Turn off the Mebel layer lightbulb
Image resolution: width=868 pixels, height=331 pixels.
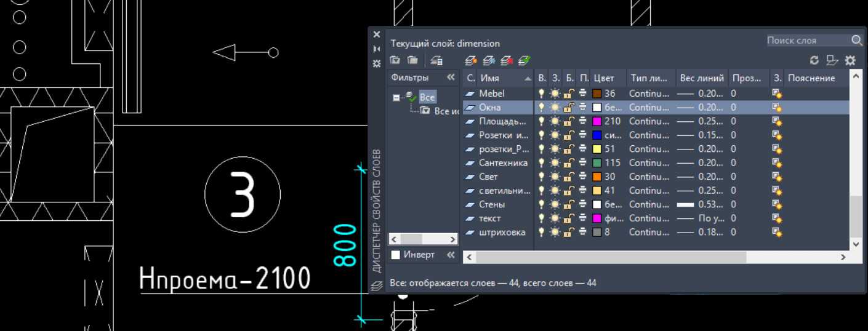coord(542,94)
